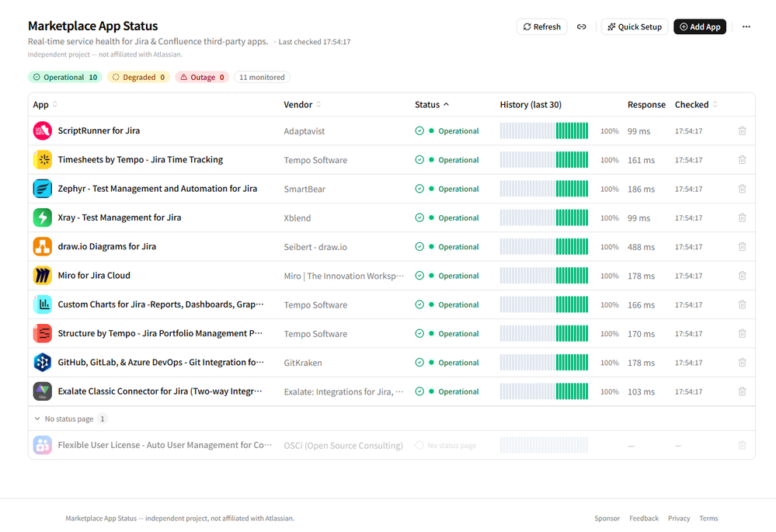Delete the Zephyr row
The image size is (776, 532).
[x=743, y=189]
